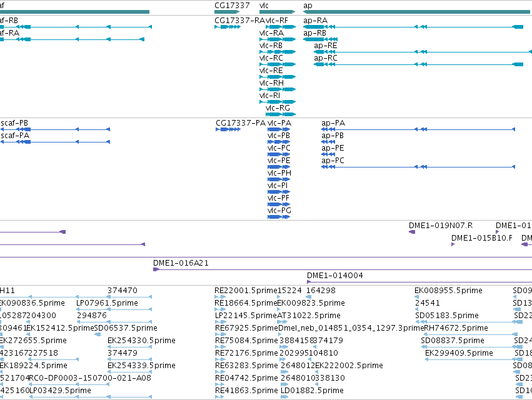Click the EK008955.5prime EST label
Image resolution: width=532 pixels, height=400 pixels.
click(x=448, y=291)
